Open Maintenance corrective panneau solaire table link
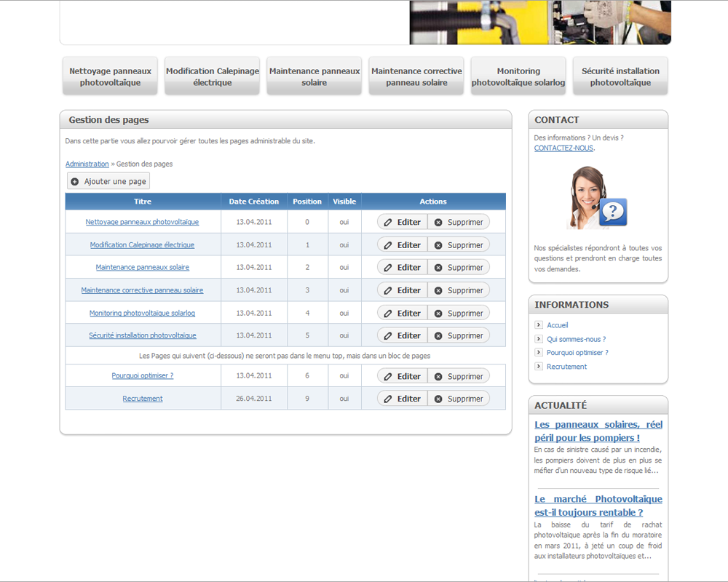This screenshot has height=582, width=728. point(142,290)
